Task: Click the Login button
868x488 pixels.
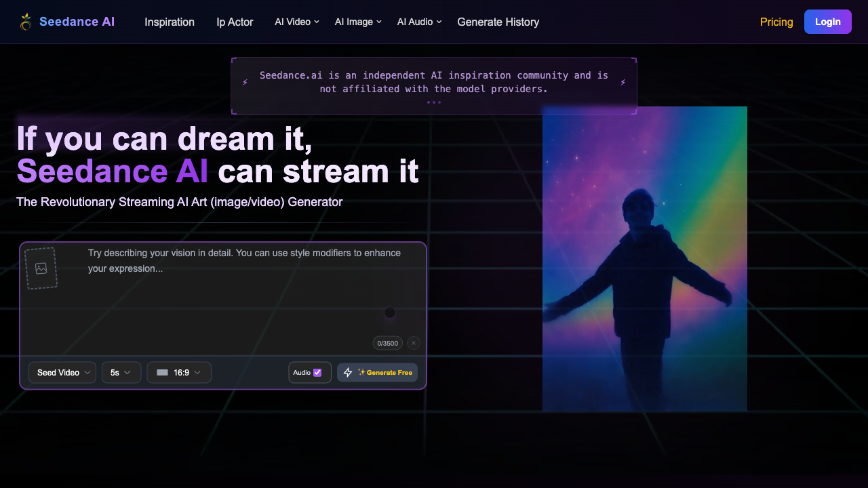Action: point(828,22)
